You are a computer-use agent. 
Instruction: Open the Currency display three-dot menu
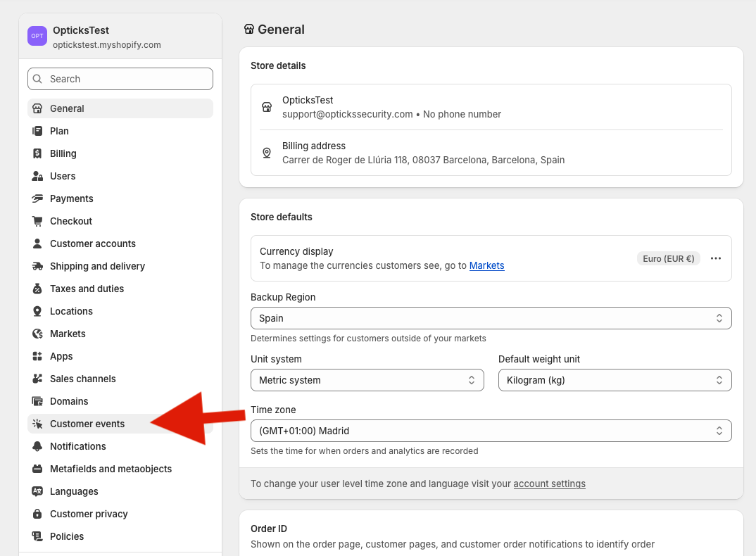[716, 258]
